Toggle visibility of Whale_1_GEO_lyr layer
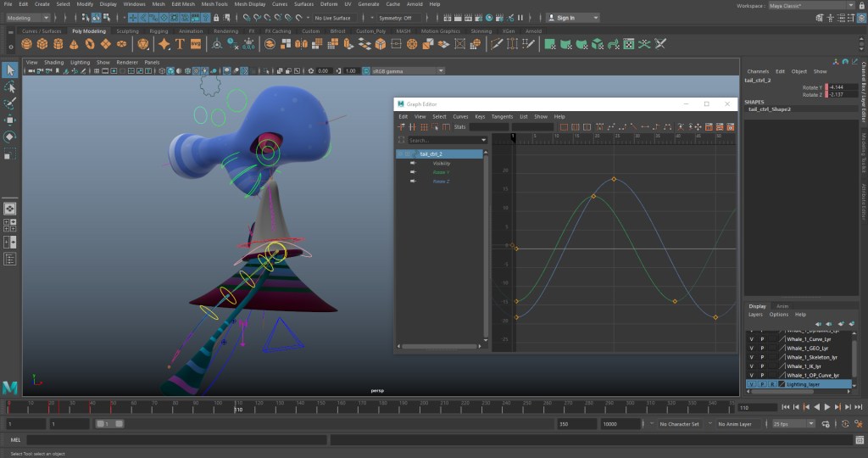868x458 pixels. pos(751,348)
